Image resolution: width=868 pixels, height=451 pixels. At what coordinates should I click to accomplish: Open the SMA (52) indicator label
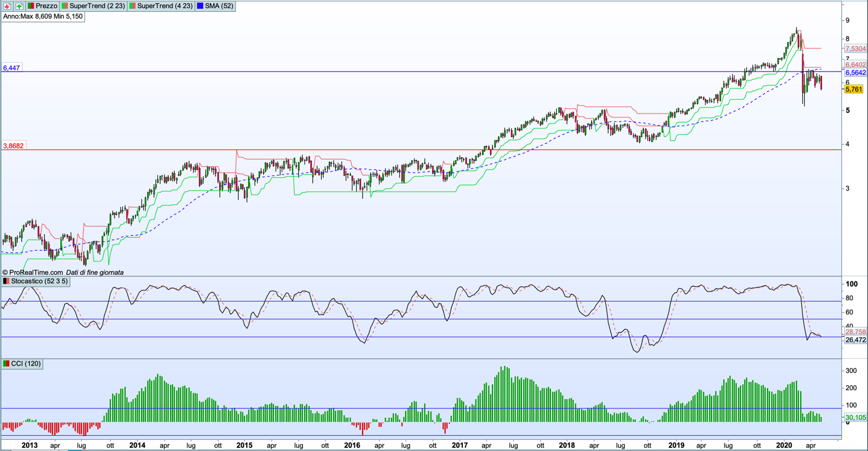click(x=216, y=6)
